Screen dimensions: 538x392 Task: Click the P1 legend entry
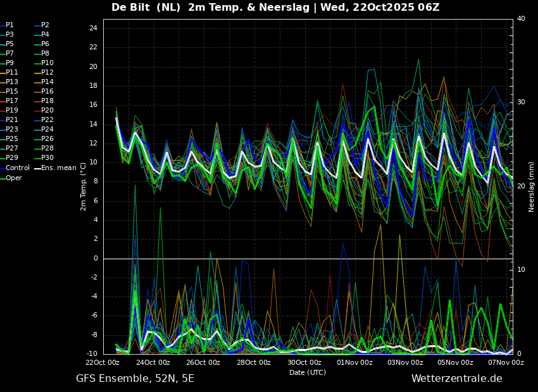click(9, 25)
